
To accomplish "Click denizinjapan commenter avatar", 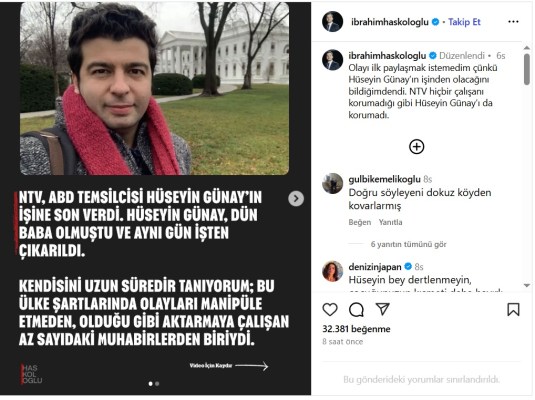I will (332, 271).
